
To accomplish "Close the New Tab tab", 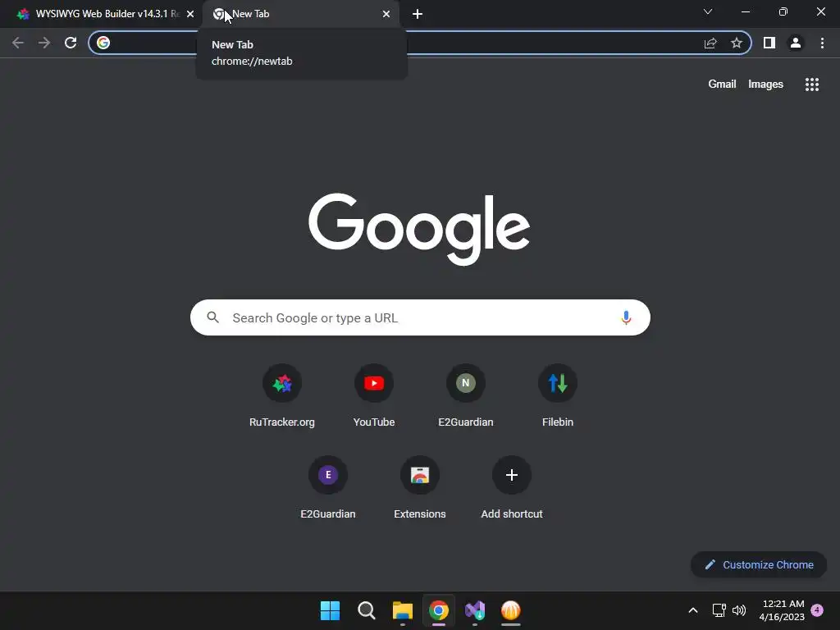I will pos(386,14).
